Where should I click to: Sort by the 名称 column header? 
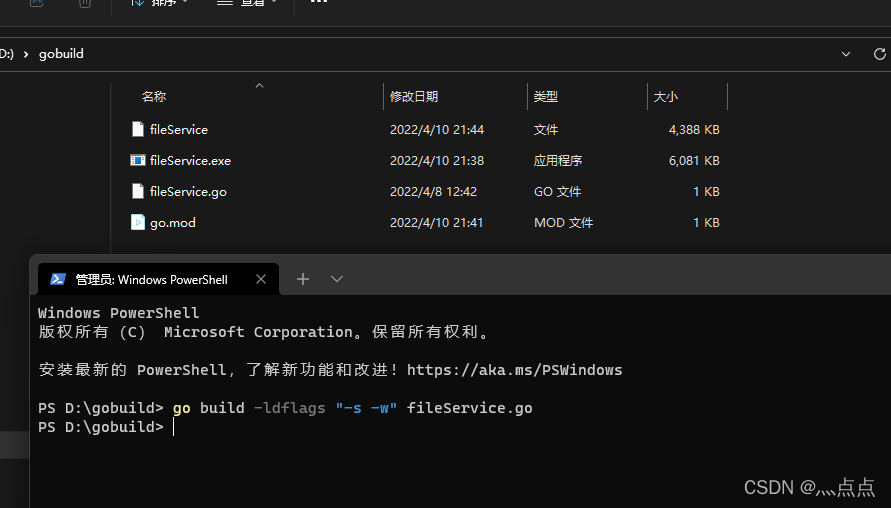point(154,97)
